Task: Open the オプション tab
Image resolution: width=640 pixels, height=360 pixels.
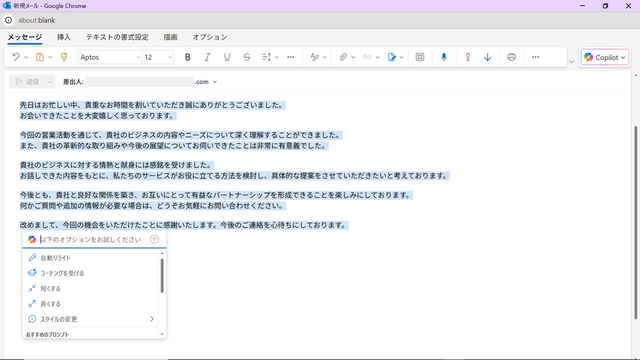Action: [x=210, y=37]
